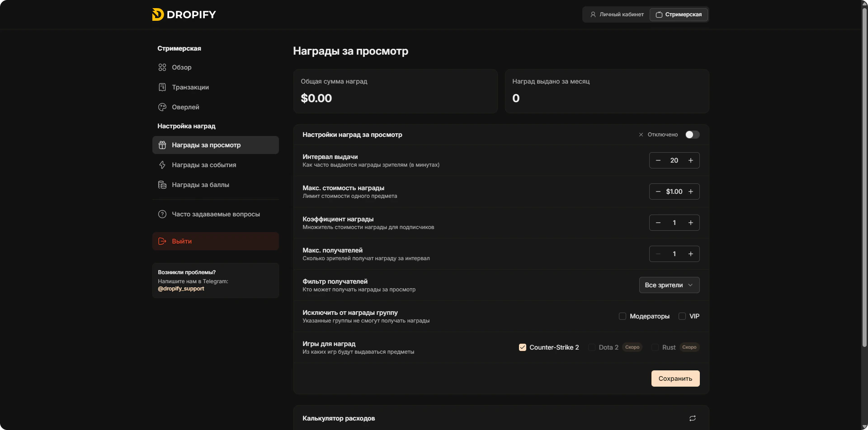Click the Коэффициент награды value field
Viewport: 868px width, 430px height.
coord(674,223)
